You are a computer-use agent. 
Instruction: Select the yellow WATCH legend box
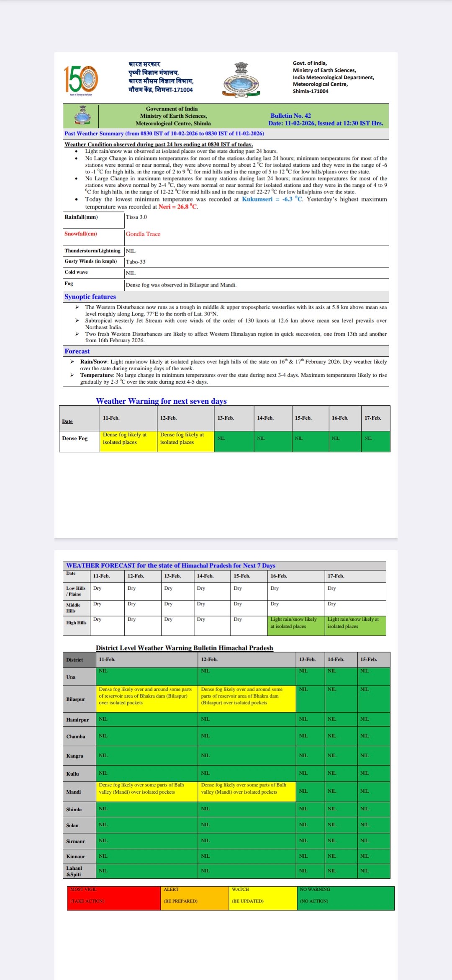point(262,898)
